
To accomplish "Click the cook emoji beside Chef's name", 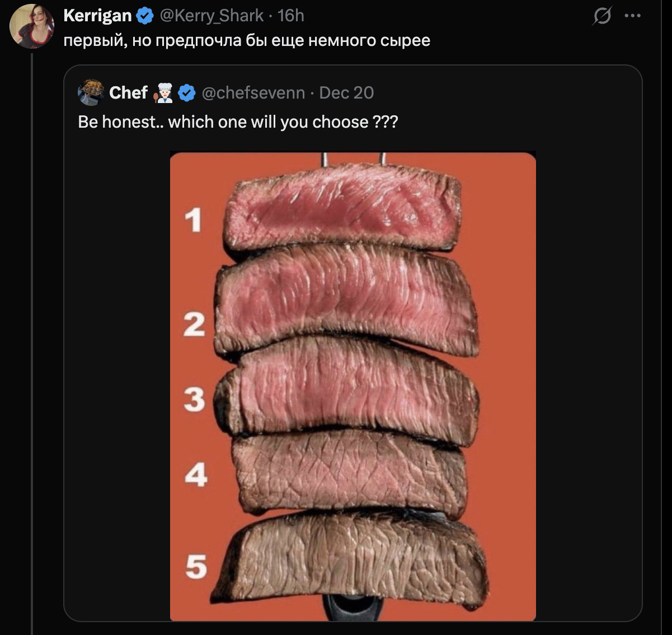I will [163, 93].
